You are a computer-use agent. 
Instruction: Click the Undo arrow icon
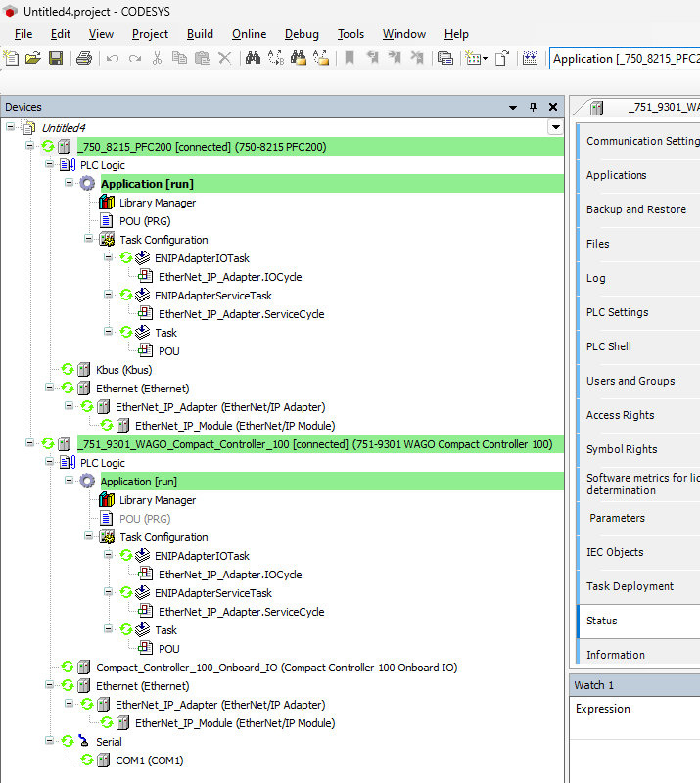click(113, 59)
